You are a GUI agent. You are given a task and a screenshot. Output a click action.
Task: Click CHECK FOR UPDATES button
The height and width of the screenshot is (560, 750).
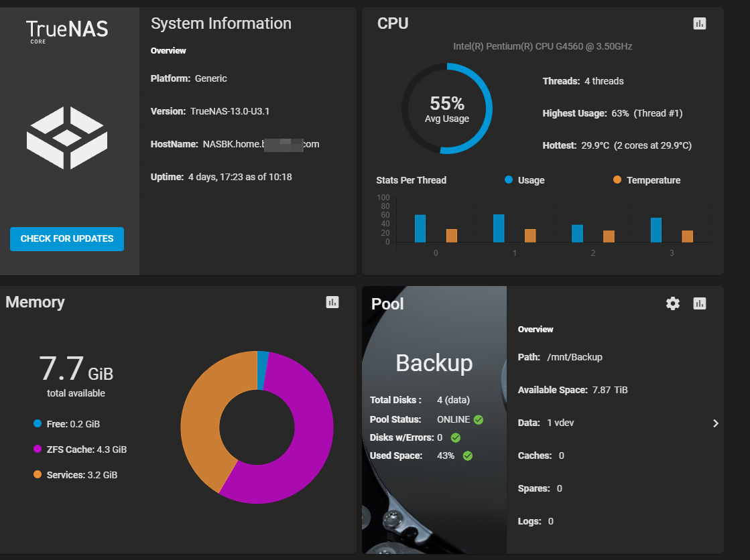[67, 238]
